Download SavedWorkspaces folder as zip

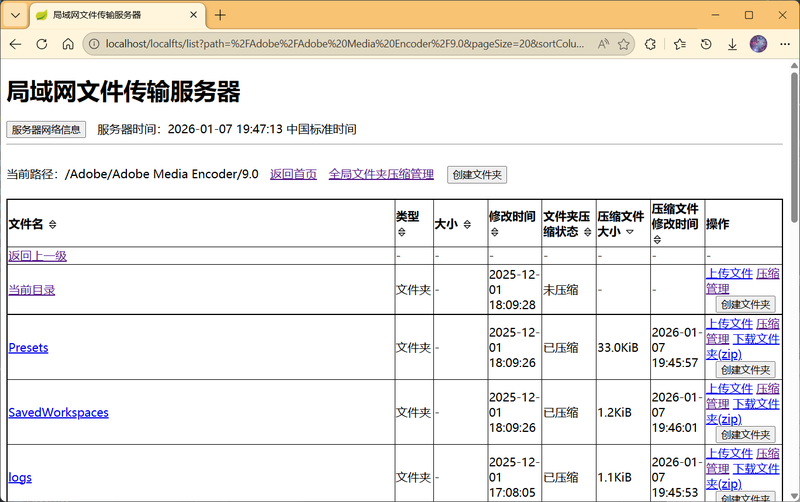tap(756, 404)
